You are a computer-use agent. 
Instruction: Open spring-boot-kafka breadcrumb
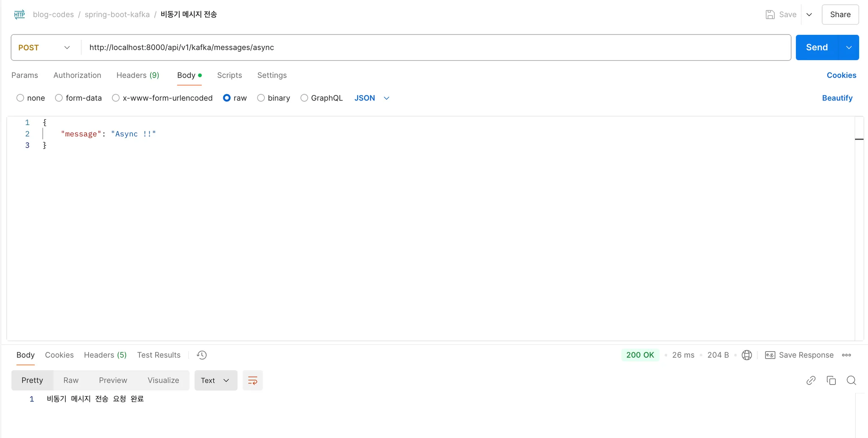(x=117, y=14)
